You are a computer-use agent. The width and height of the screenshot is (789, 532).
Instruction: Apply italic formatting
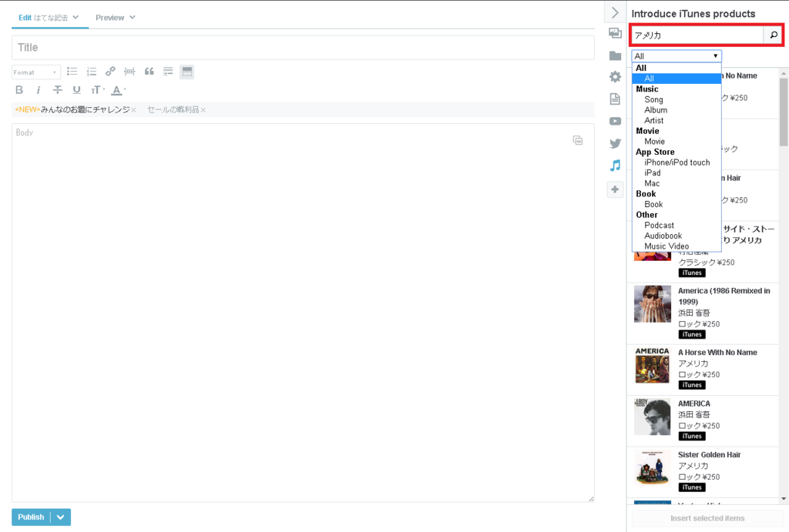click(x=39, y=90)
